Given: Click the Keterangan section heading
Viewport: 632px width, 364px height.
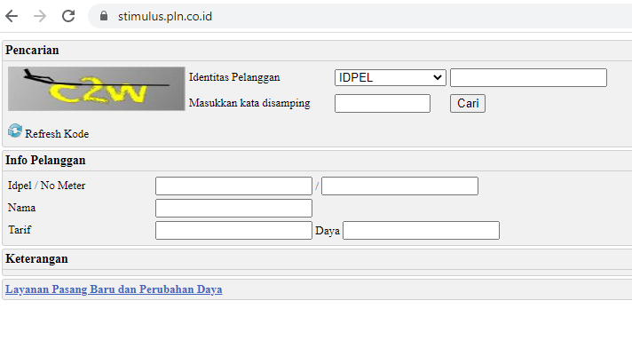Looking at the screenshot, I should coord(36,258).
